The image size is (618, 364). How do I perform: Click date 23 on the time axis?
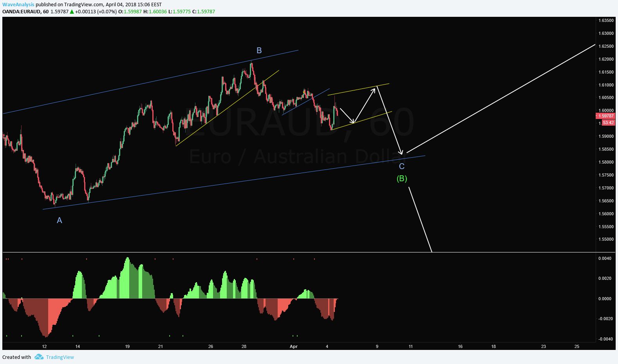(x=544, y=346)
